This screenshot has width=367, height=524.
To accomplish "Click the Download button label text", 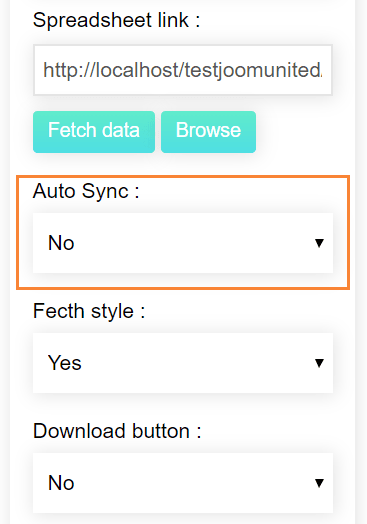I will (x=117, y=431).
